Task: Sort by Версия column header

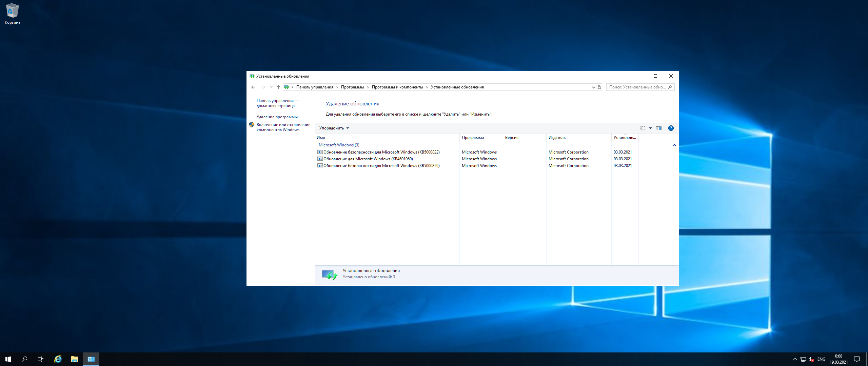Action: point(525,138)
